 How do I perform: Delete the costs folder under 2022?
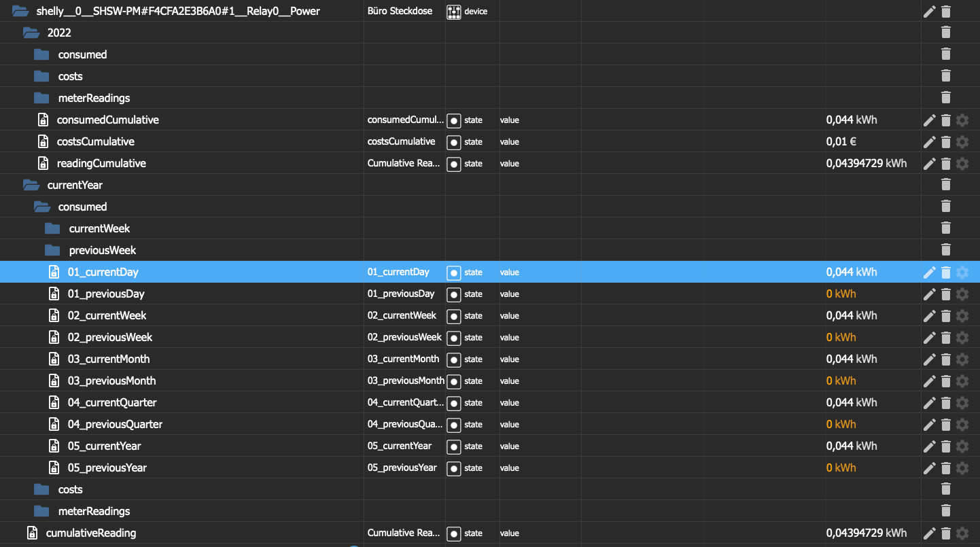(x=945, y=75)
